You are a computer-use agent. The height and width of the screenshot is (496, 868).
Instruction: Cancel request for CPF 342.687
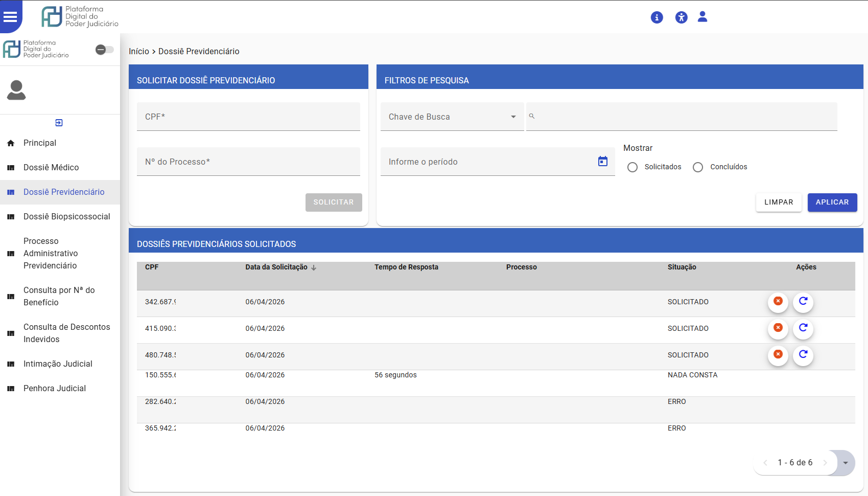(x=778, y=301)
